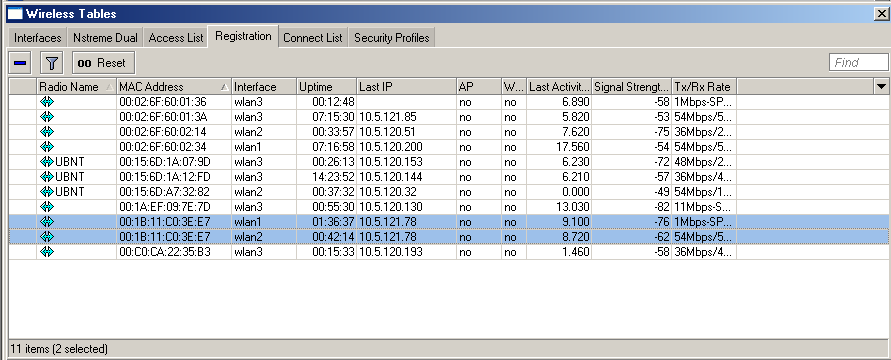Click the client icon on wlan1 row with uptime 01:36:37
This screenshot has width=891, height=360.
point(47,221)
